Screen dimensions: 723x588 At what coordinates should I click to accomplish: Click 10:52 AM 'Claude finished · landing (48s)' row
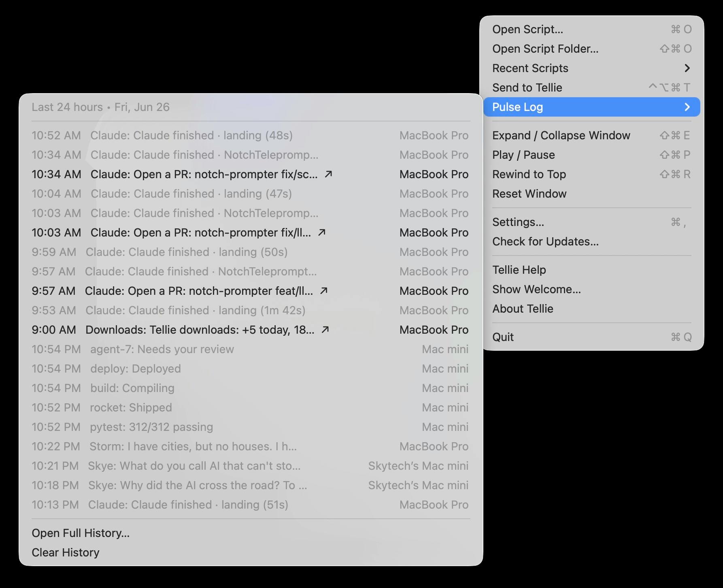pos(251,135)
